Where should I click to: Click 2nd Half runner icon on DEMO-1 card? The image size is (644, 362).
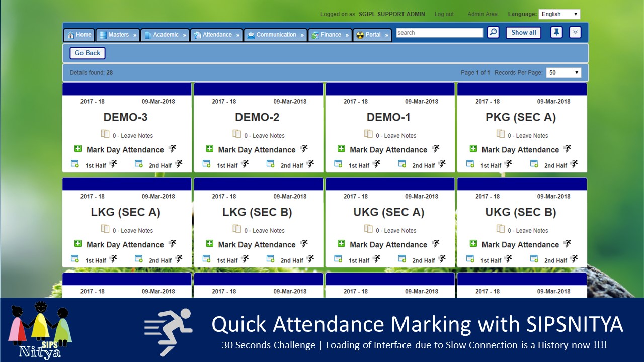(x=442, y=164)
